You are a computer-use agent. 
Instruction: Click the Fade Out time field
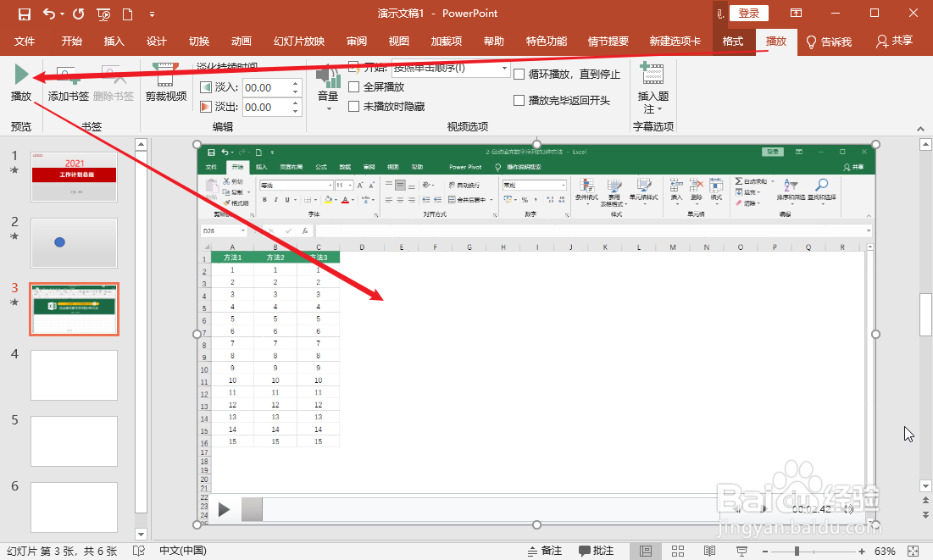coord(266,107)
